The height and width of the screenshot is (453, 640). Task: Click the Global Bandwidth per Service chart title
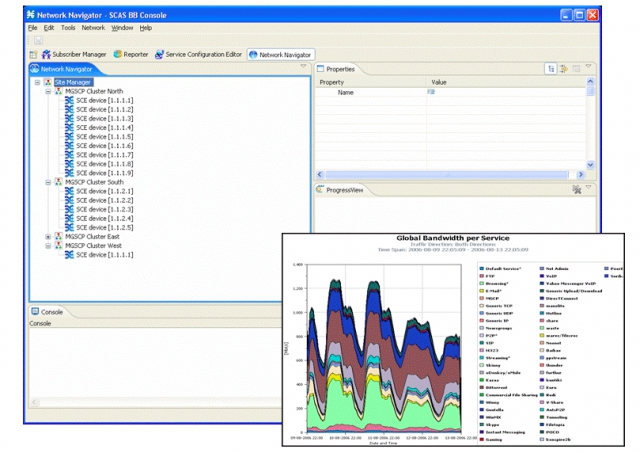(x=453, y=238)
